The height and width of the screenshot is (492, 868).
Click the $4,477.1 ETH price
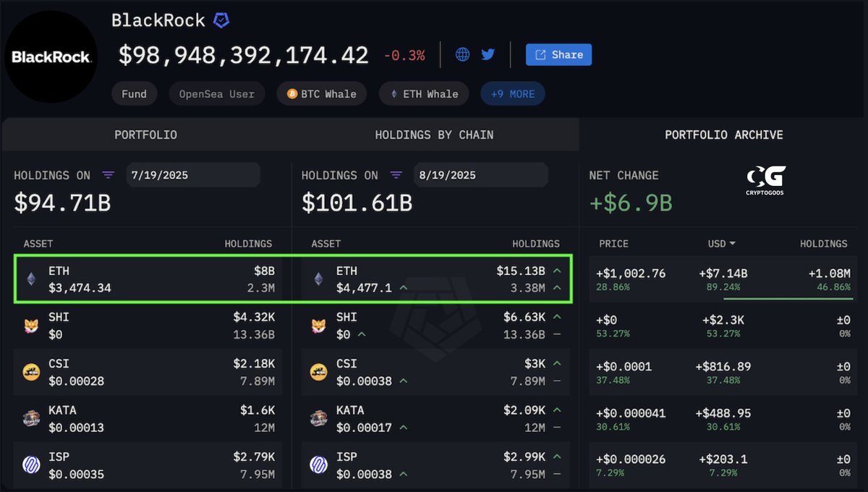point(364,288)
